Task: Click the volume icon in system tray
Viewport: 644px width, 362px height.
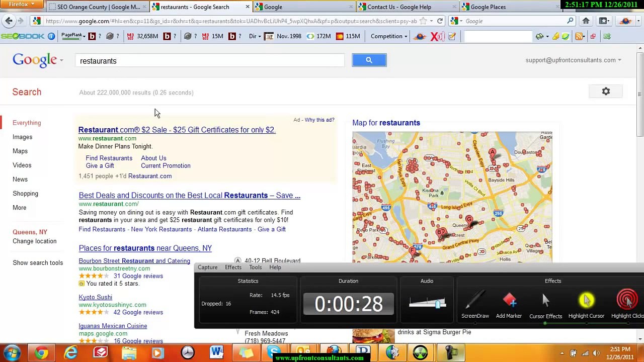Action: point(596,353)
